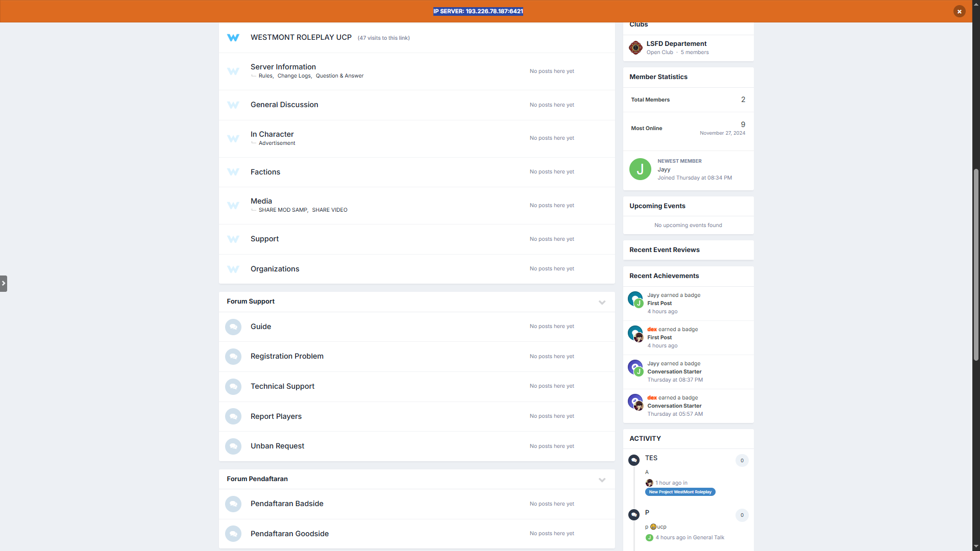Click the forum icon next to Support
The image size is (980, 551).
click(x=233, y=239)
